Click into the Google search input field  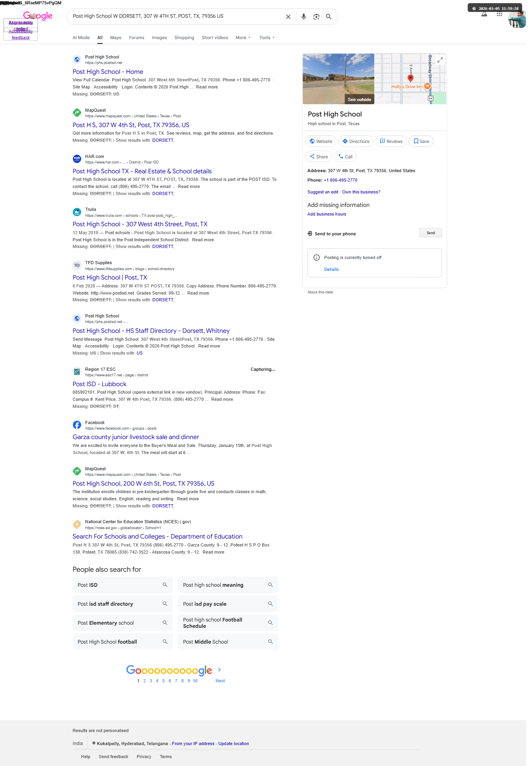coord(176,16)
